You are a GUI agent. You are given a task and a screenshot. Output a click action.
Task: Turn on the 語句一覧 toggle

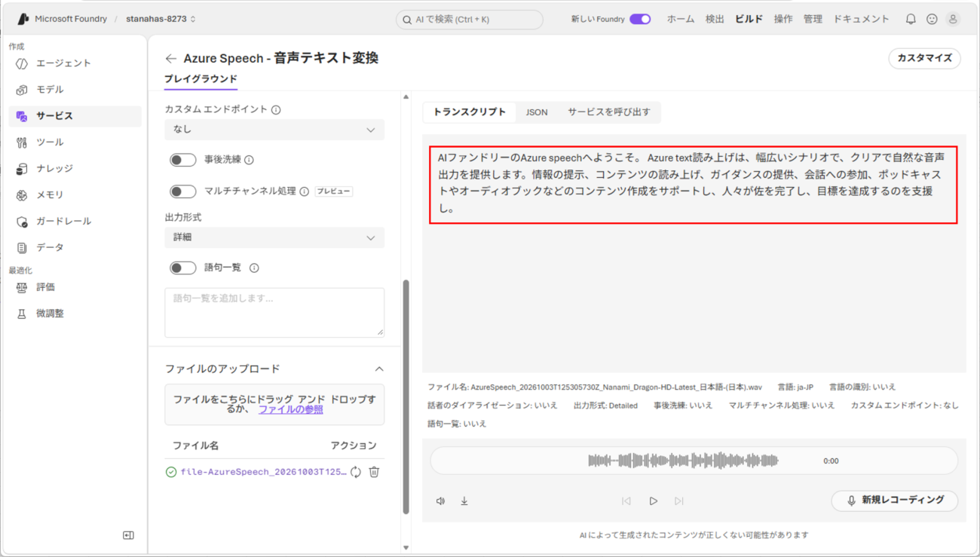(x=182, y=268)
